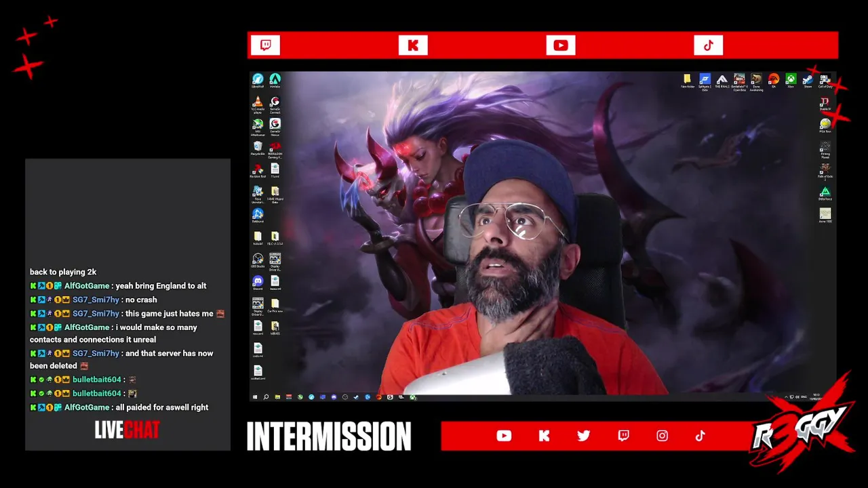Open the OBS Studio desktop shortcut
This screenshot has height=488, width=868.
coord(258,261)
